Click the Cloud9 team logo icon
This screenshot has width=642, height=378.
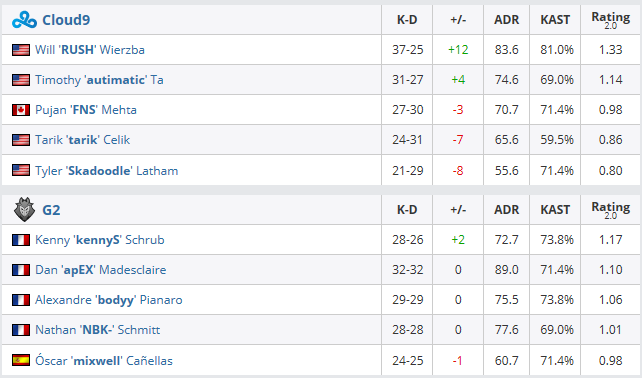click(x=24, y=20)
